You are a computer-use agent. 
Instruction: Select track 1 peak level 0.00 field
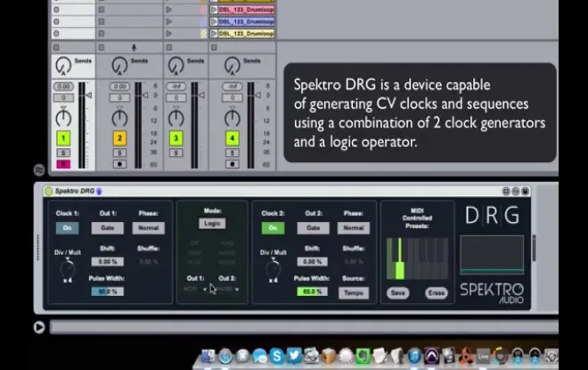[x=63, y=86]
